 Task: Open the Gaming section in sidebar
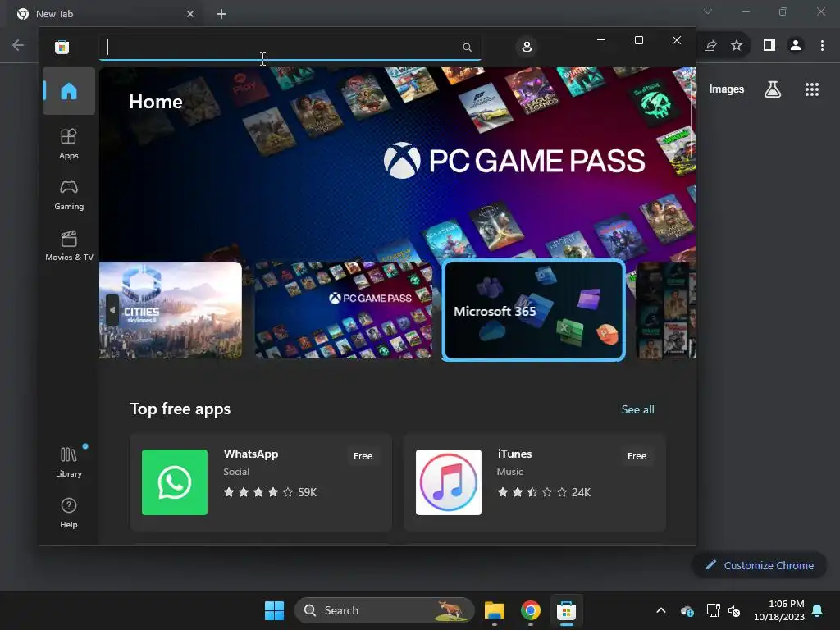(69, 195)
